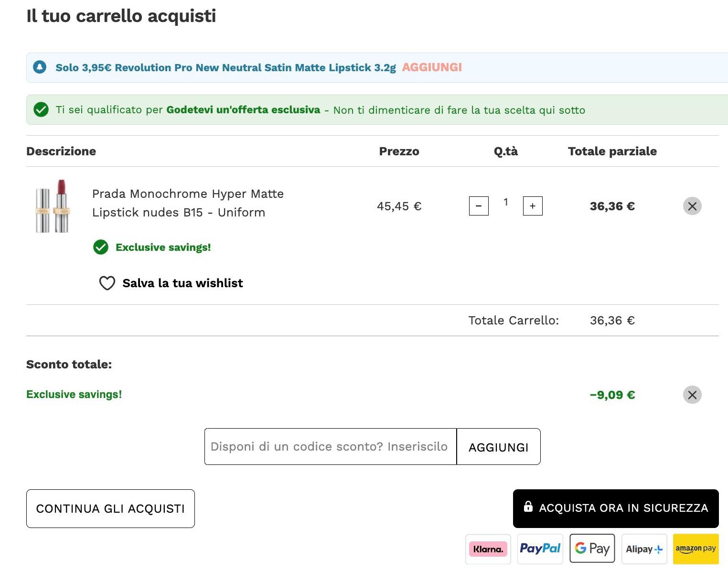Screen dimensions: 728x582
Task: Open the Revolution Pro New Neutral Satin Matte Lipstick link
Action: coord(225,67)
